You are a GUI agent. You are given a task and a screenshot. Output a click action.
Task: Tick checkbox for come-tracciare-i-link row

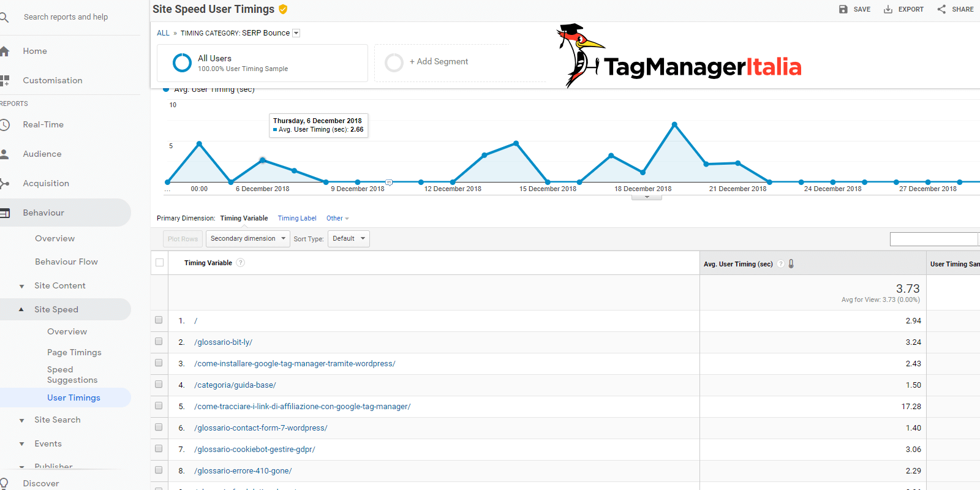[159, 405]
